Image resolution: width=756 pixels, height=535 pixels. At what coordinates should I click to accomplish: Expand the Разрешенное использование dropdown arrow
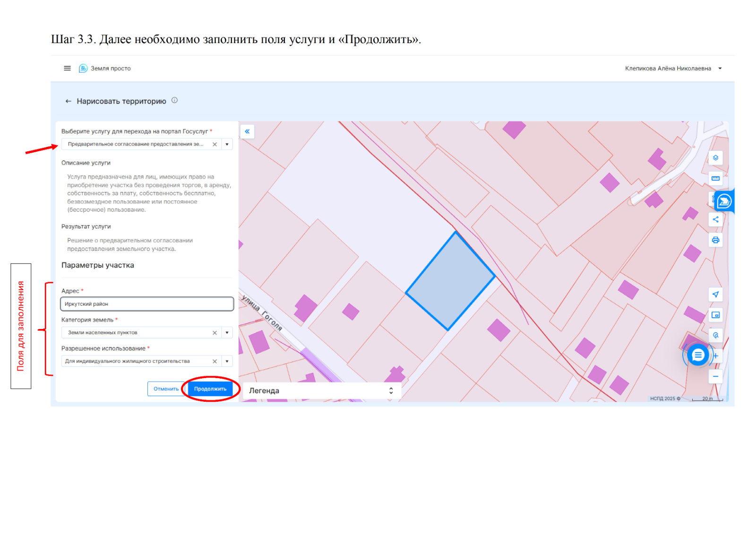coord(227,361)
